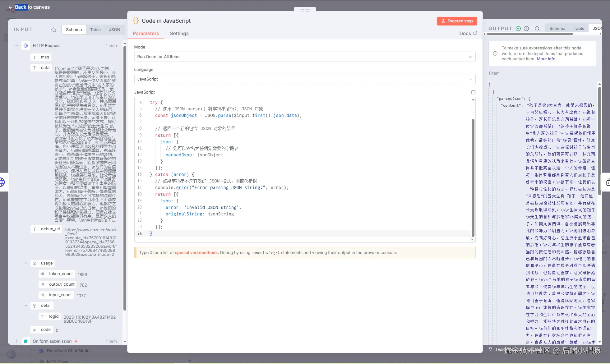Open the Language dropdown

coord(304,79)
